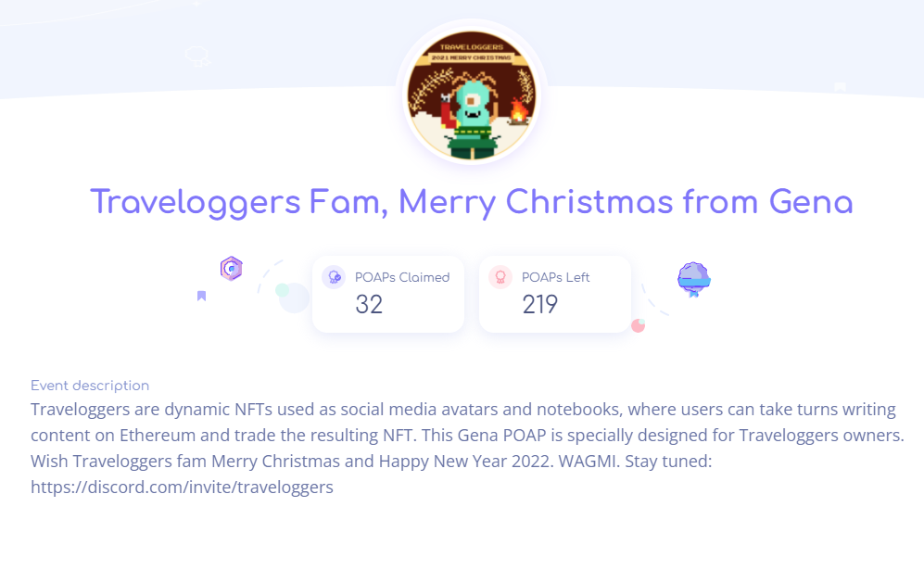Click the small green dot decoration
The height and width of the screenshot is (570, 924).
click(283, 290)
